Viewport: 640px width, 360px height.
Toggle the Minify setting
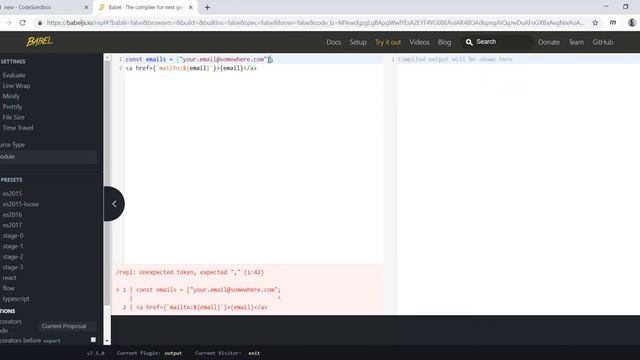click(11, 96)
